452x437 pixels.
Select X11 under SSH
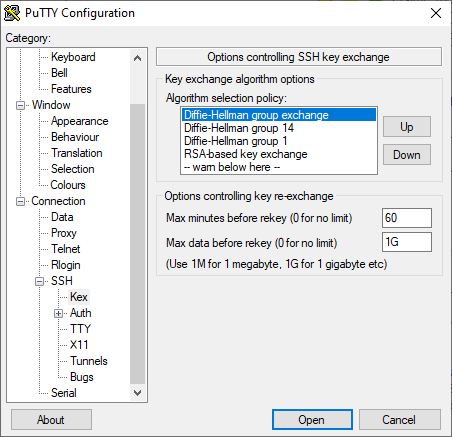[x=79, y=345]
